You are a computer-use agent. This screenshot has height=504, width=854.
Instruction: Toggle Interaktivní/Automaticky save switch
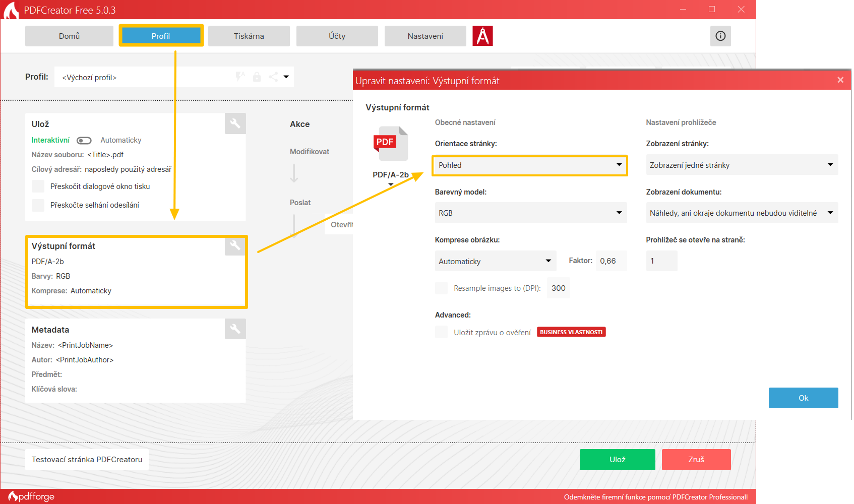click(84, 141)
